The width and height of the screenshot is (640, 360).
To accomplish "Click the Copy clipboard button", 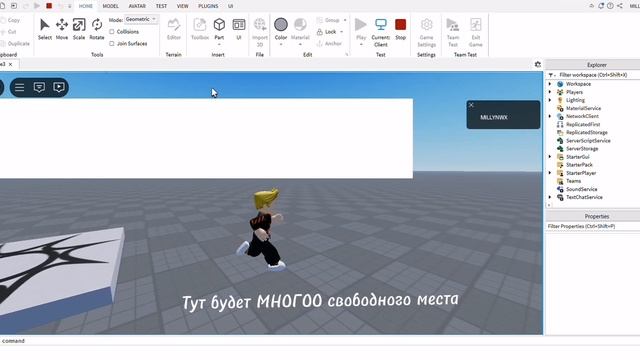I will (x=11, y=20).
